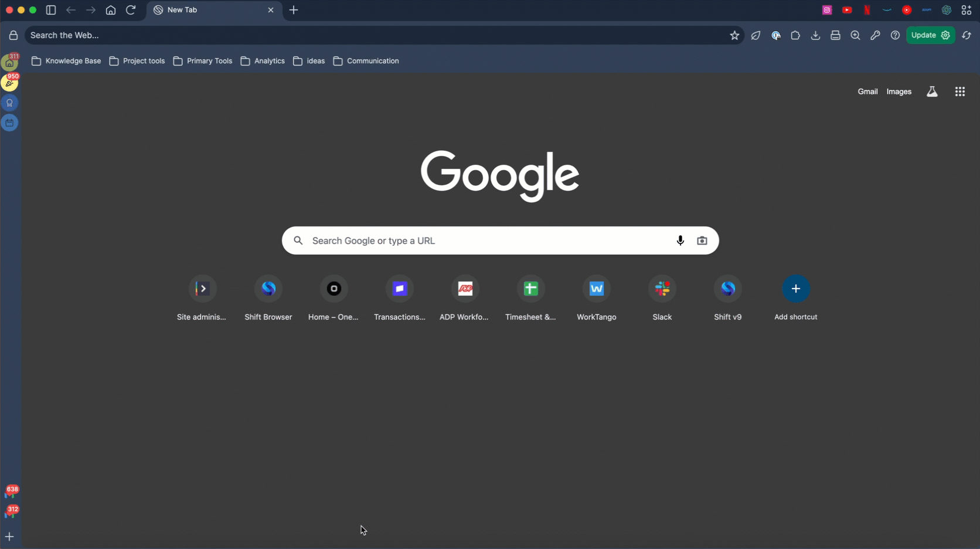Open the Zoom app shortcut icon
Screen dimensions: 980x549
click(927, 10)
